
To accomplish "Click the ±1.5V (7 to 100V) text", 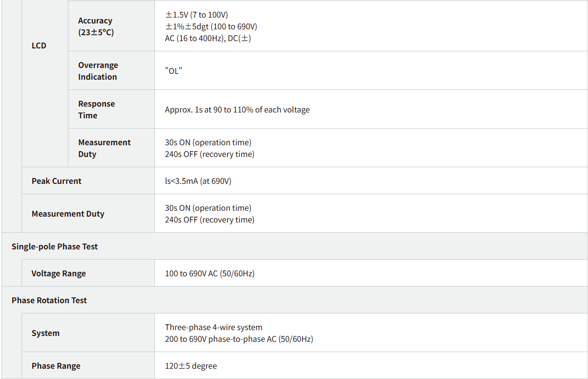I will [196, 15].
